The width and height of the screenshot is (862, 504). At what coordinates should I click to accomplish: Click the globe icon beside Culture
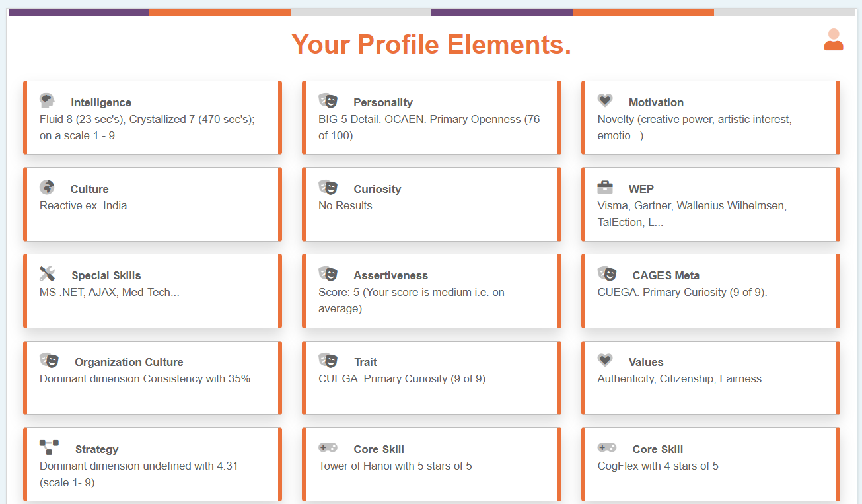tap(47, 187)
